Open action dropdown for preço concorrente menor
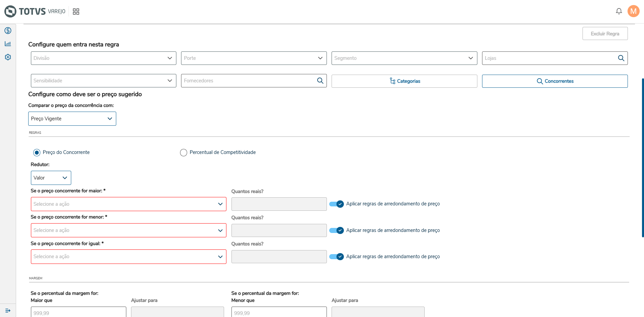Image resolution: width=644 pixels, height=317 pixels. [128, 231]
